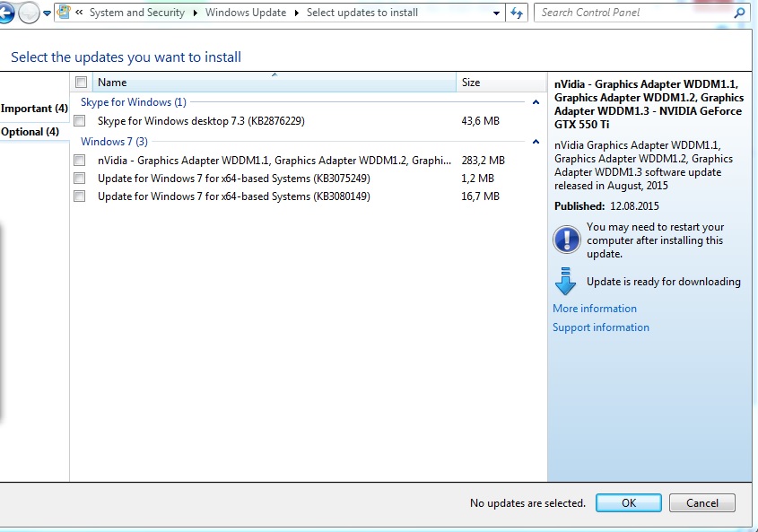Click the Cancel button

(x=701, y=503)
